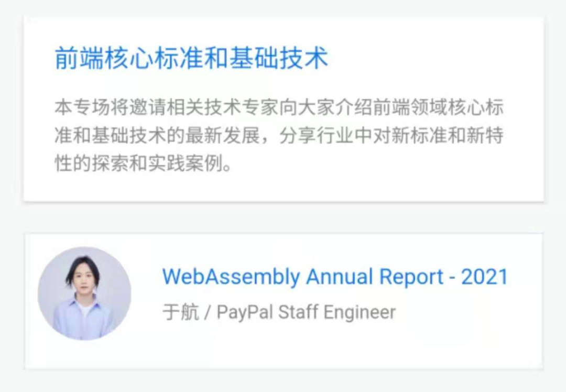The width and height of the screenshot is (566, 392).
Task: Click empty space right of the heading
Action: [433, 58]
